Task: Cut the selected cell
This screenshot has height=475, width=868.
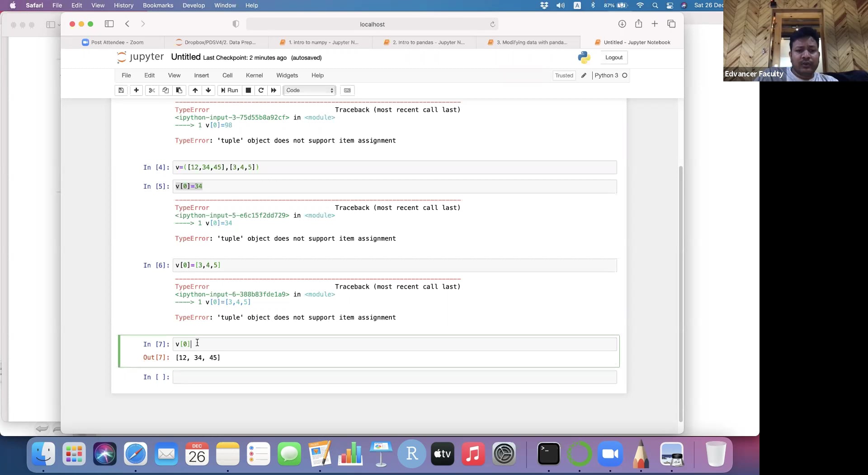Action: [x=152, y=90]
